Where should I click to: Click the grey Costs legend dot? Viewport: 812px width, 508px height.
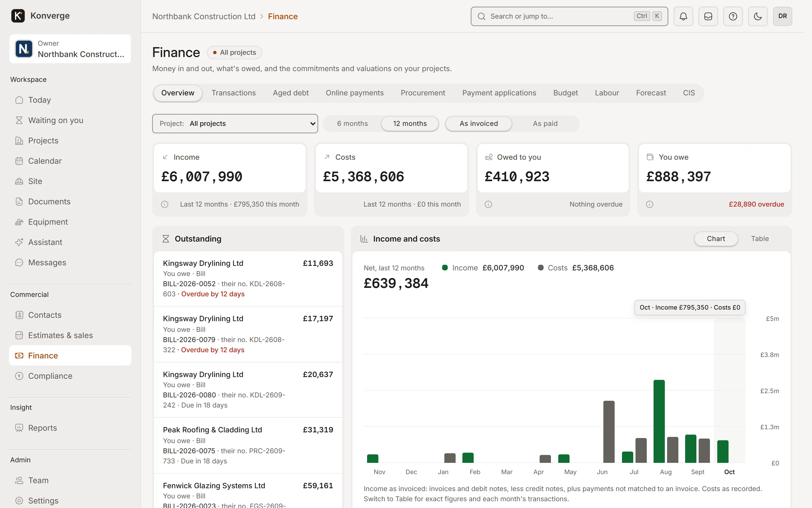point(540,268)
